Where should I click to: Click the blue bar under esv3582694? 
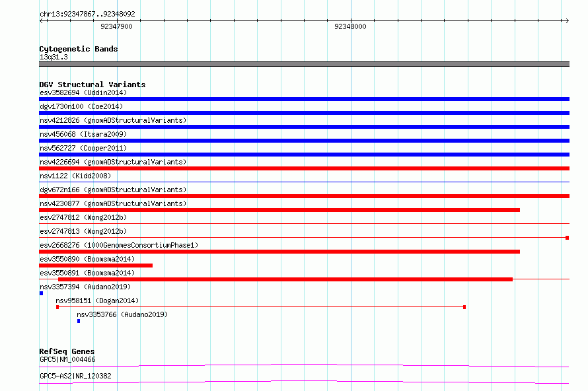(304, 99)
